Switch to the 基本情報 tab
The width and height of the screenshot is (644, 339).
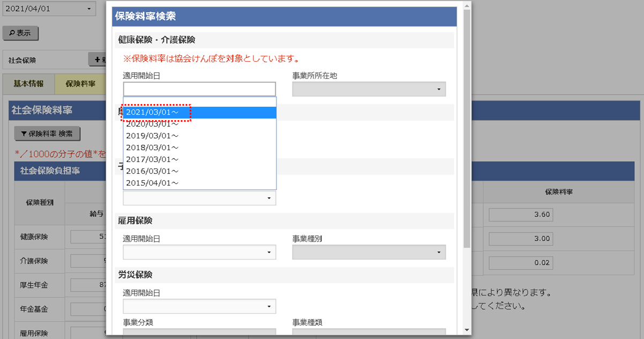[28, 84]
